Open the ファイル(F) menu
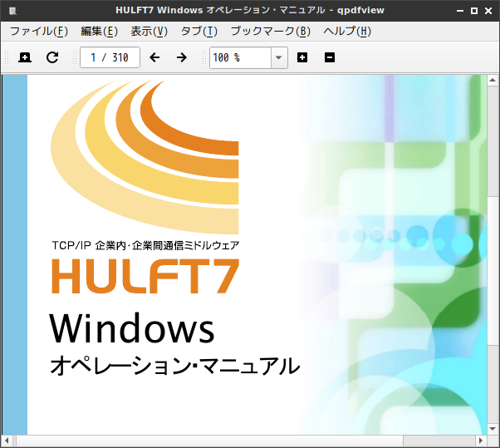 [x=39, y=32]
